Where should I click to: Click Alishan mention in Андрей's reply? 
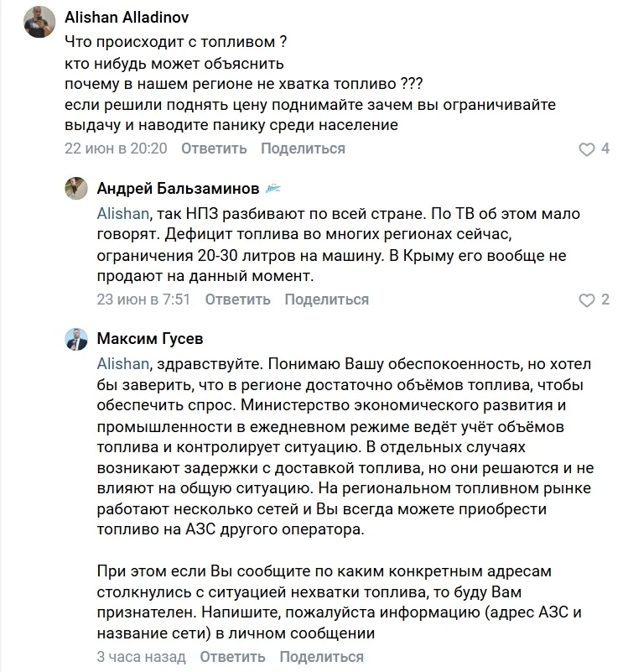click(x=123, y=213)
